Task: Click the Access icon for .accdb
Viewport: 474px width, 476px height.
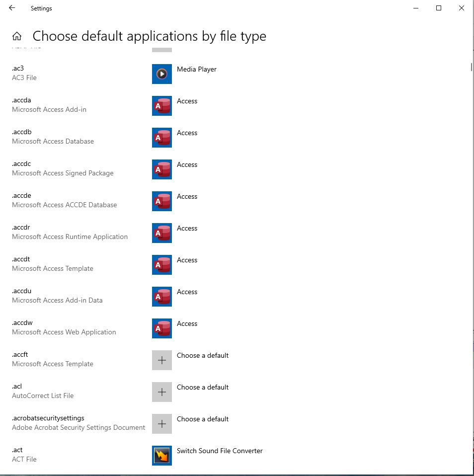Action: coord(162,138)
